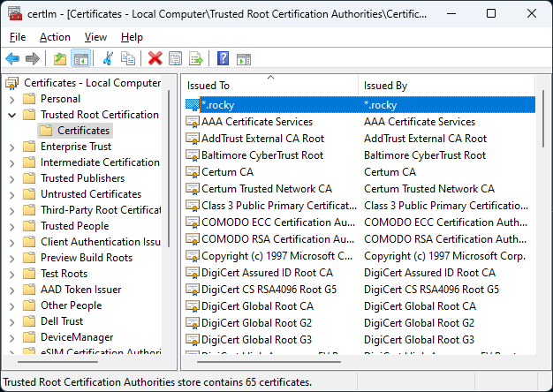553x392 pixels.
Task: Open the Help menu
Action: tap(132, 37)
